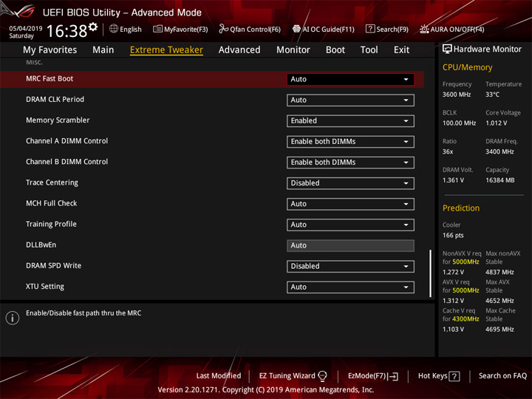Select the XTU Setting label
This screenshot has width=532, height=399.
tap(45, 287)
